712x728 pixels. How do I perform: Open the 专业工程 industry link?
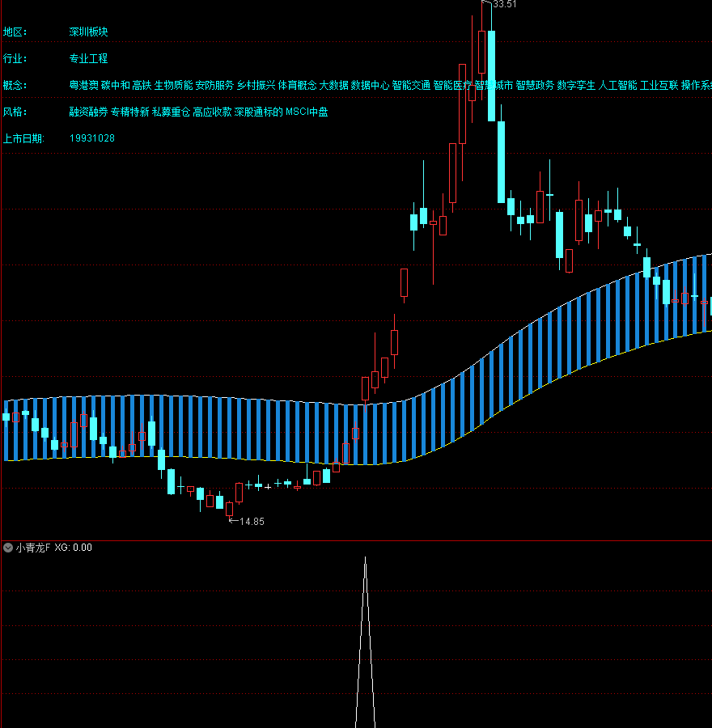(88, 58)
